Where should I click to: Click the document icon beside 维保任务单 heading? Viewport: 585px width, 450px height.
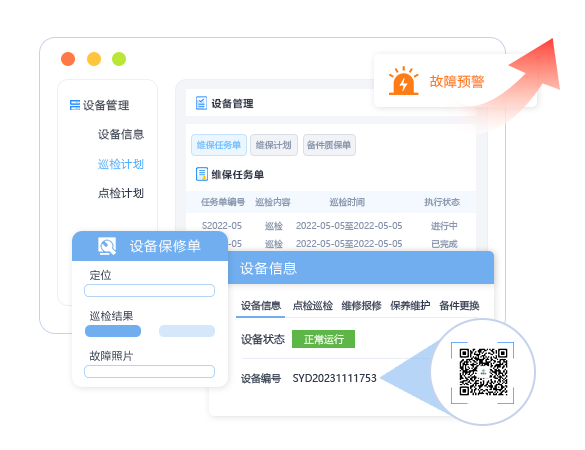[x=201, y=174]
